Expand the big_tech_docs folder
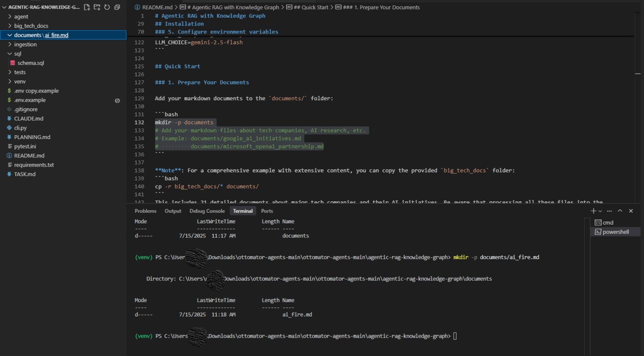Screen dimensions: 644x356 (31, 26)
